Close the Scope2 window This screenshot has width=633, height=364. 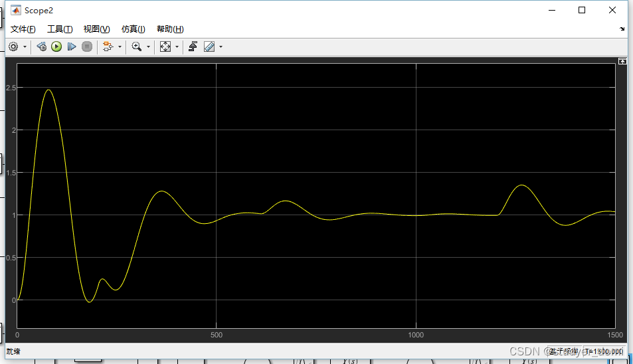click(612, 10)
